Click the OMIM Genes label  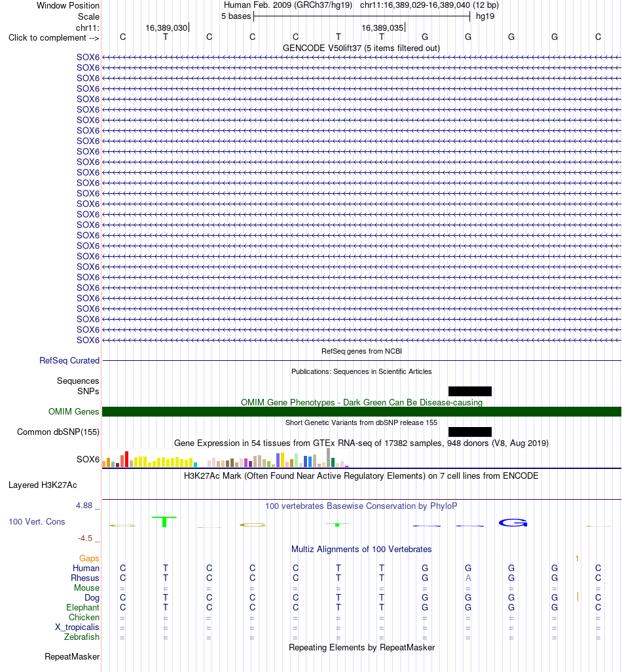pos(74,411)
